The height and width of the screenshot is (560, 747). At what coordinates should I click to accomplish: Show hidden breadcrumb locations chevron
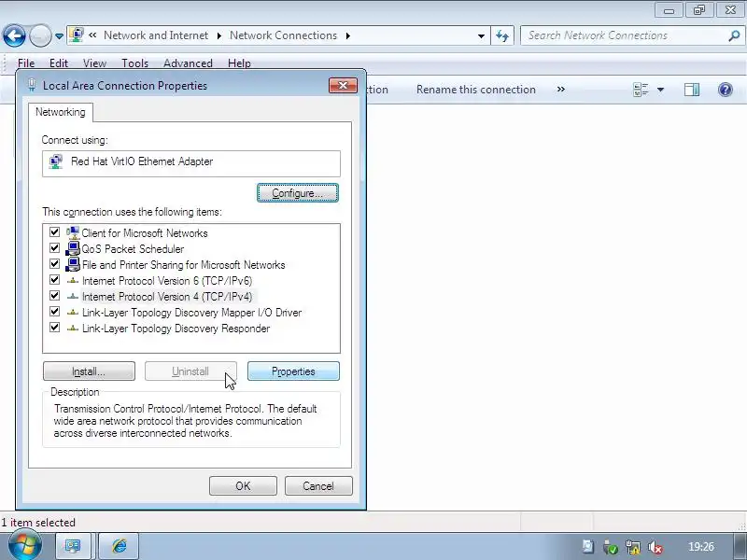(92, 35)
